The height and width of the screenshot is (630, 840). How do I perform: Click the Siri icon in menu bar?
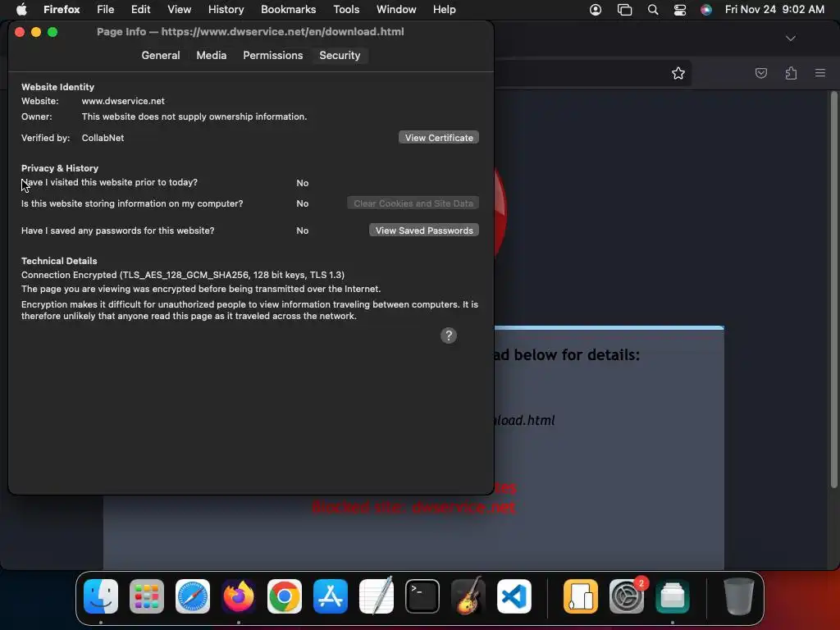pyautogui.click(x=706, y=10)
